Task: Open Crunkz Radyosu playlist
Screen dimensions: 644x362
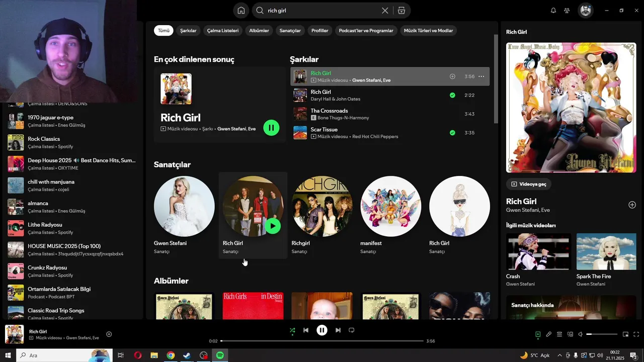Action: (x=72, y=271)
